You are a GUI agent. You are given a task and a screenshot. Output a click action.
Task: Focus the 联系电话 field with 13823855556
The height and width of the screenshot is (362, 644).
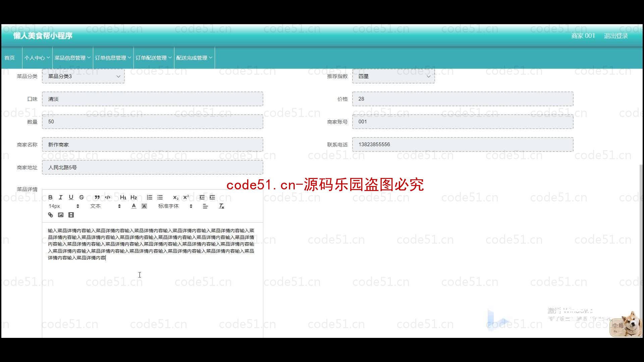[x=463, y=144]
